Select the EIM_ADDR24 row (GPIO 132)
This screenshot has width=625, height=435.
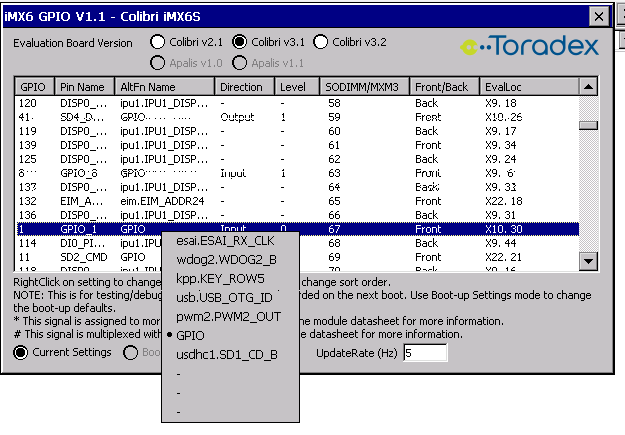point(297,201)
